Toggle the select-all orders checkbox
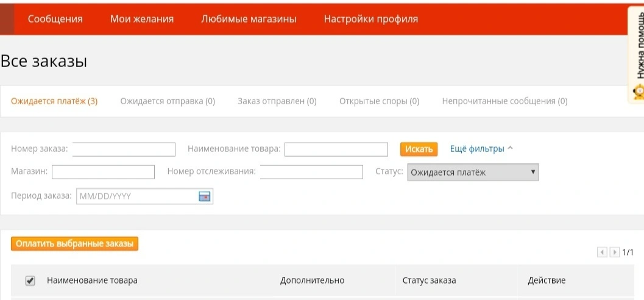The width and height of the screenshot is (644, 300). tap(30, 280)
